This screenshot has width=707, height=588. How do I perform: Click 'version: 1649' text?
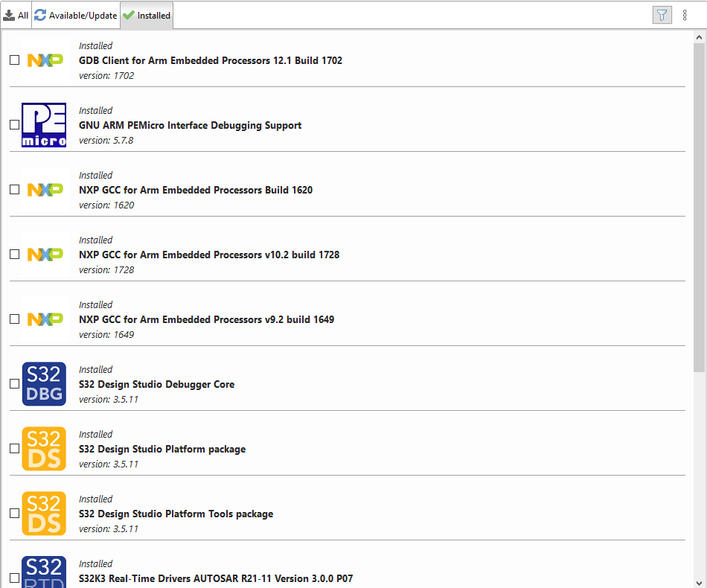point(106,335)
